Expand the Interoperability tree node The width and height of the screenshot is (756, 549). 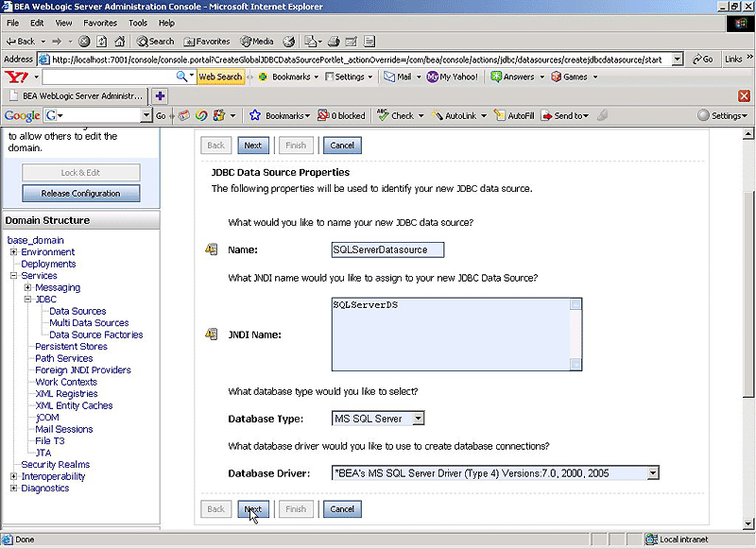(14, 476)
